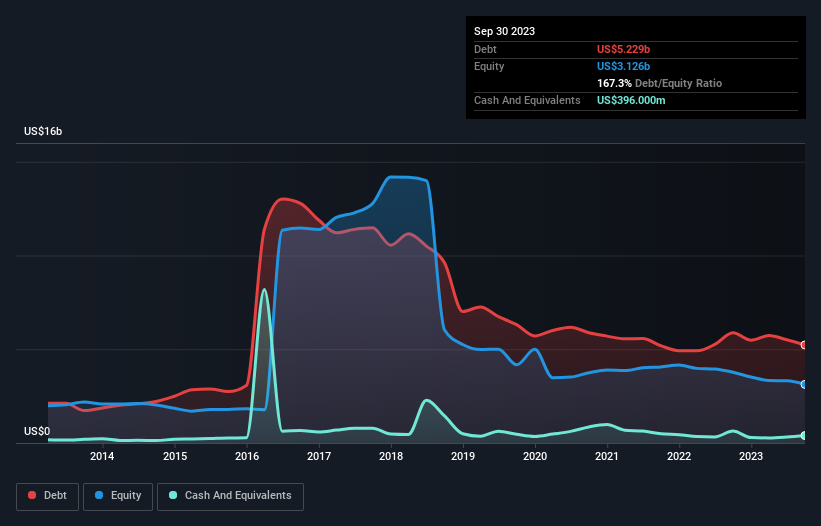The image size is (821, 526).
Task: Click the 2014 x-axis label
Action: [102, 456]
